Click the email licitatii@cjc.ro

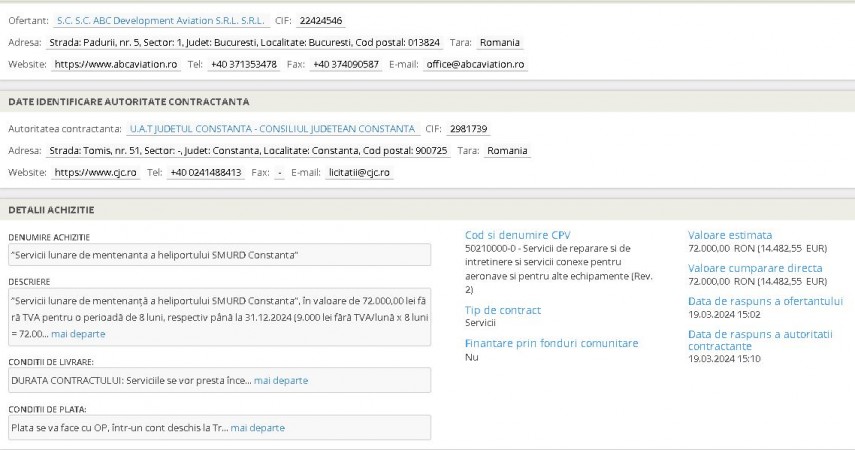(x=359, y=172)
